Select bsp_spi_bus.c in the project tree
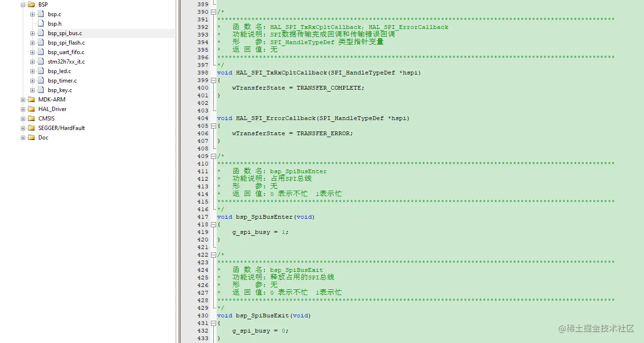644x343 pixels. click(x=65, y=33)
